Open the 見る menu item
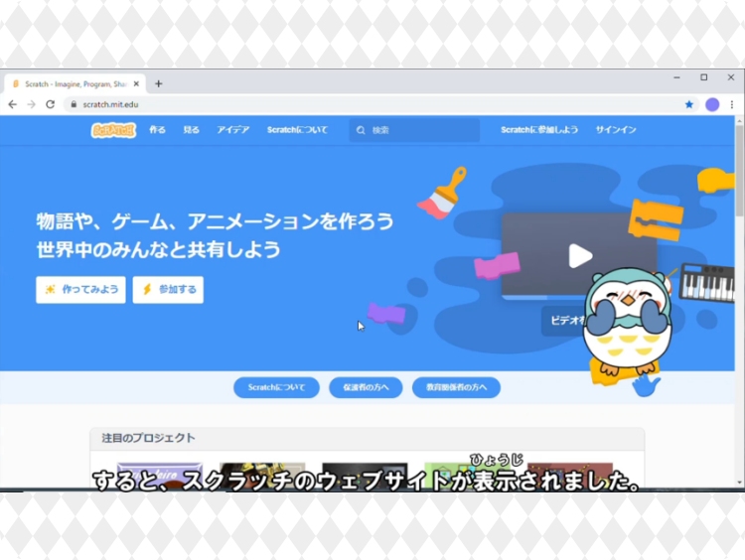 tap(191, 130)
